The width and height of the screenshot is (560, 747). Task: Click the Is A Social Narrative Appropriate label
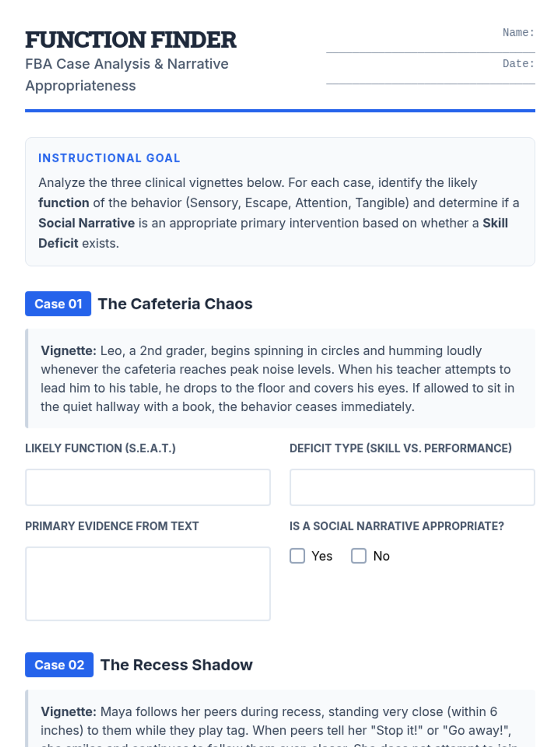point(397,526)
